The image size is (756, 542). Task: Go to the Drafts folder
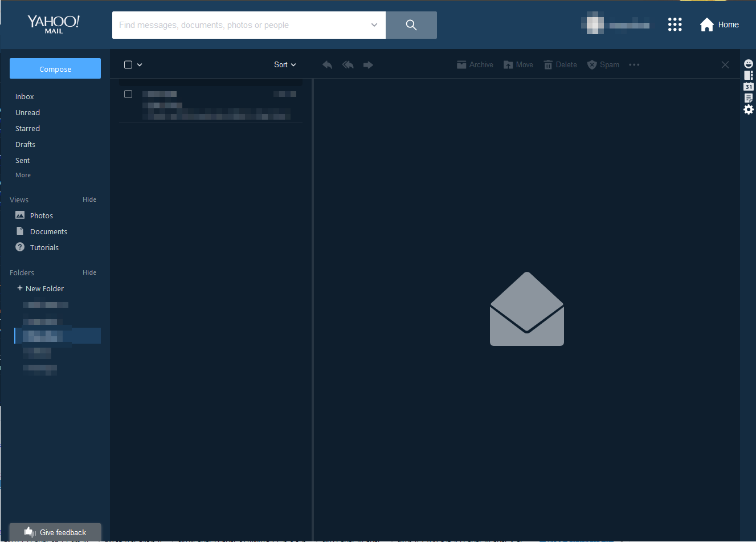point(25,144)
